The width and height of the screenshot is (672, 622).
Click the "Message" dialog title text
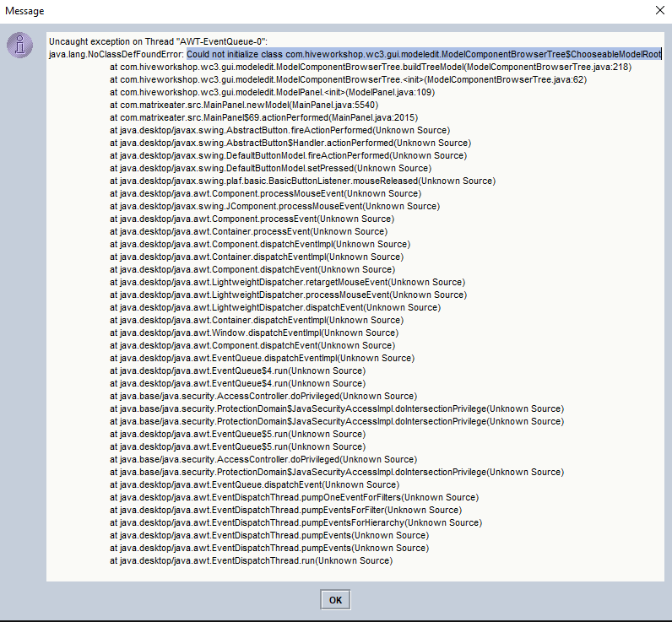point(24,11)
